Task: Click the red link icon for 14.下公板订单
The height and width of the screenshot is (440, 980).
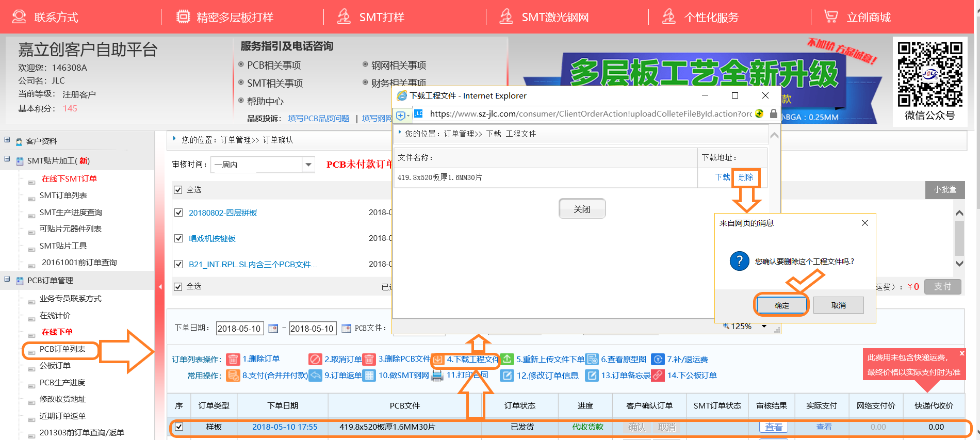Action: click(658, 376)
